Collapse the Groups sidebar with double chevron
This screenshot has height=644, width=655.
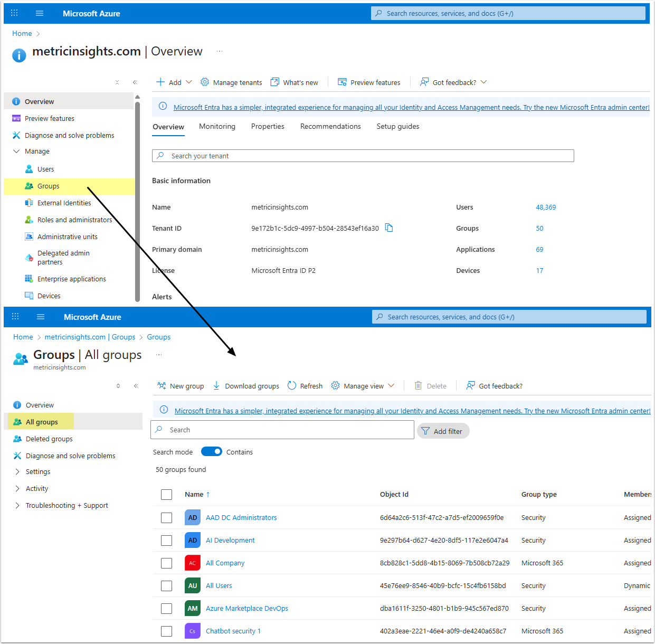pyautogui.click(x=136, y=386)
